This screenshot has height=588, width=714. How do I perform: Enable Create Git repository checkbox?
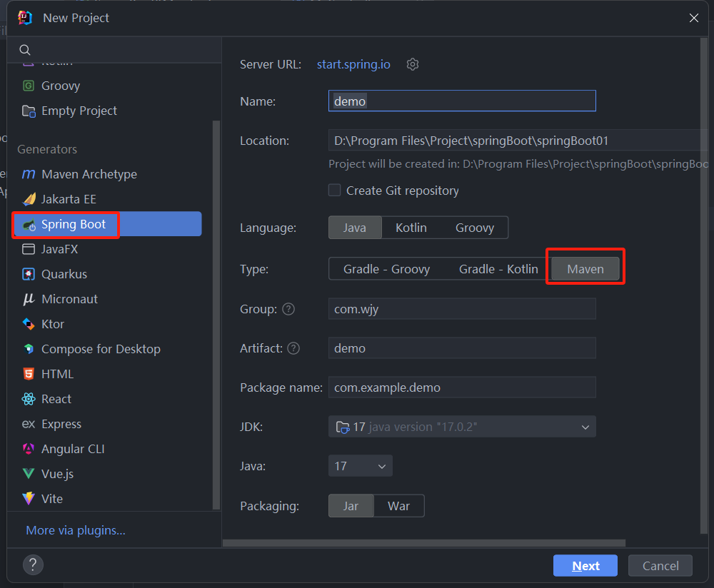pyautogui.click(x=335, y=191)
